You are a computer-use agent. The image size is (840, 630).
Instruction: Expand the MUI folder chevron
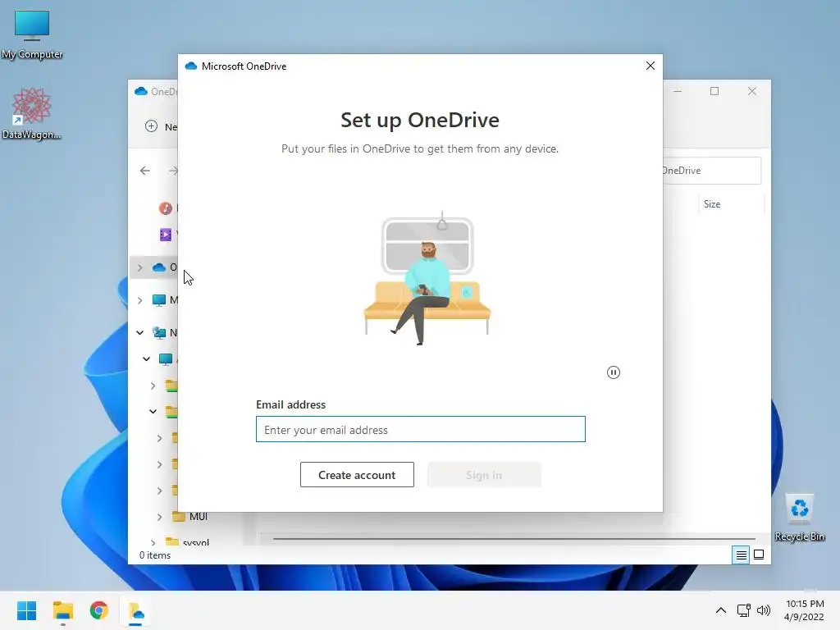[x=160, y=517]
